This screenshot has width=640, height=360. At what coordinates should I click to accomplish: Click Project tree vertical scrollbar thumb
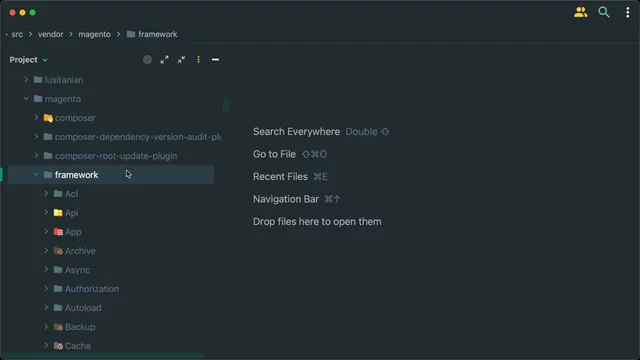(x=226, y=105)
